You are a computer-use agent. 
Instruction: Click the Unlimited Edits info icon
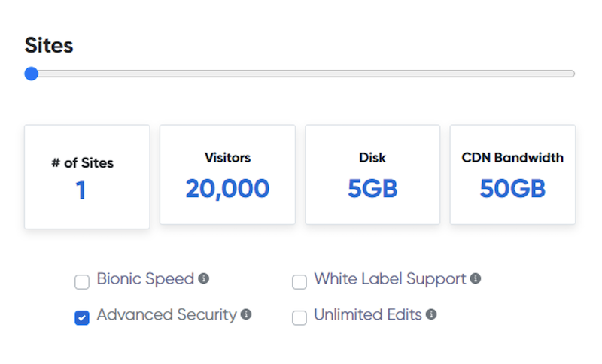pyautogui.click(x=431, y=314)
